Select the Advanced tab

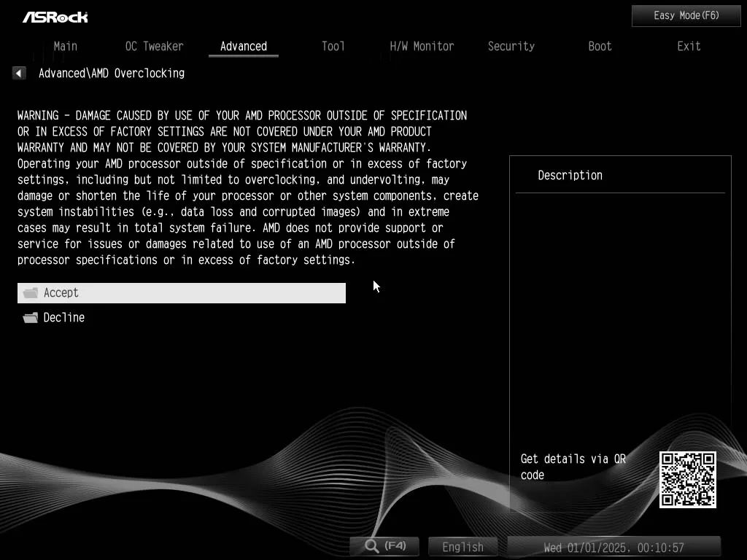point(244,46)
